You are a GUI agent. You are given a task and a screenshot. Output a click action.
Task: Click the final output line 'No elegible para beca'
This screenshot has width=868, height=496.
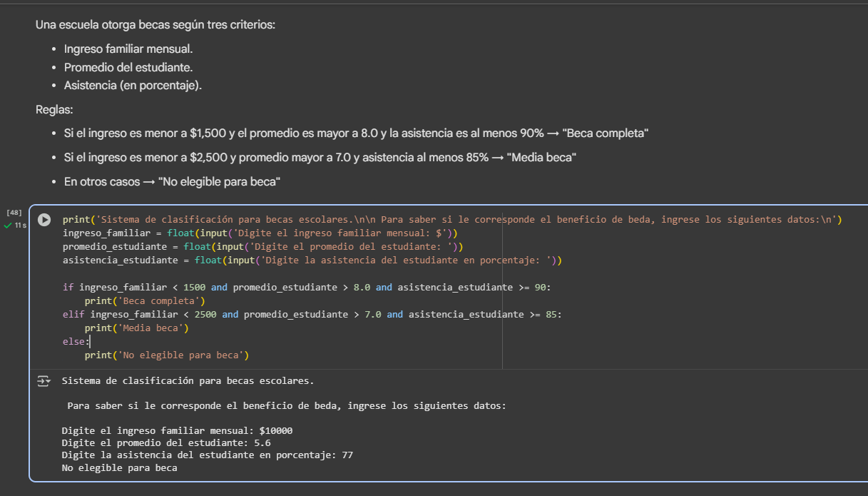tap(120, 468)
